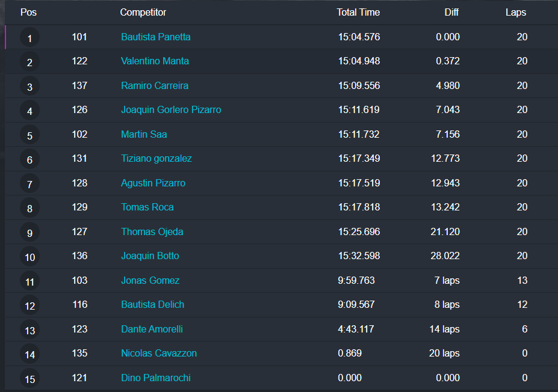Click the position 1 circle badge

pos(29,38)
